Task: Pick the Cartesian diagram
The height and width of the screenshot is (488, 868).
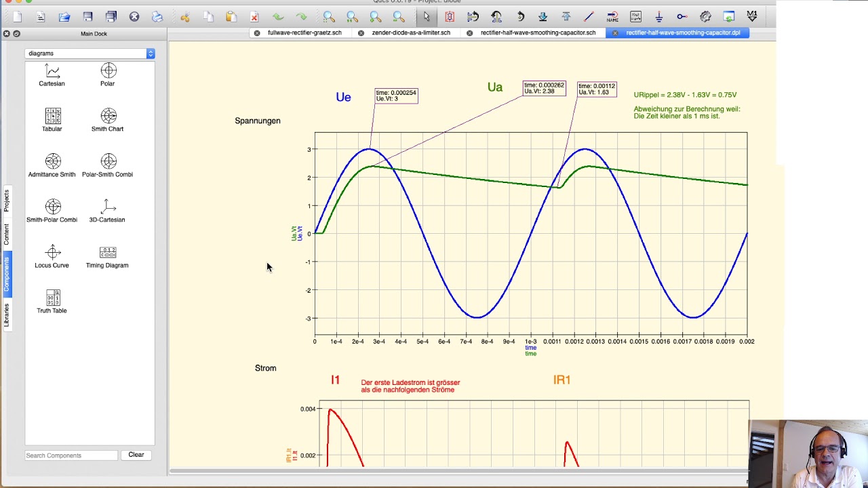Action: pyautogui.click(x=52, y=75)
